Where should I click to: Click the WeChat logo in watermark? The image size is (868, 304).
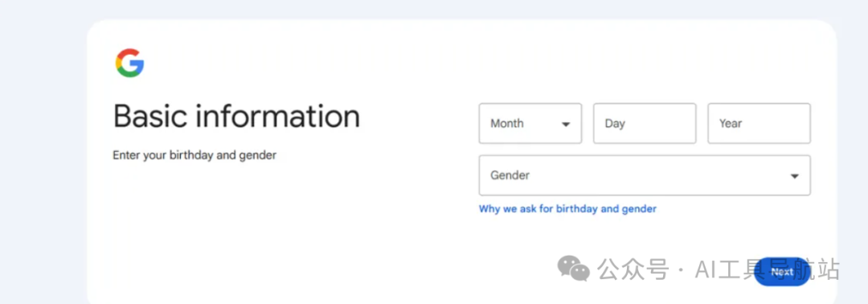pyautogui.click(x=574, y=269)
